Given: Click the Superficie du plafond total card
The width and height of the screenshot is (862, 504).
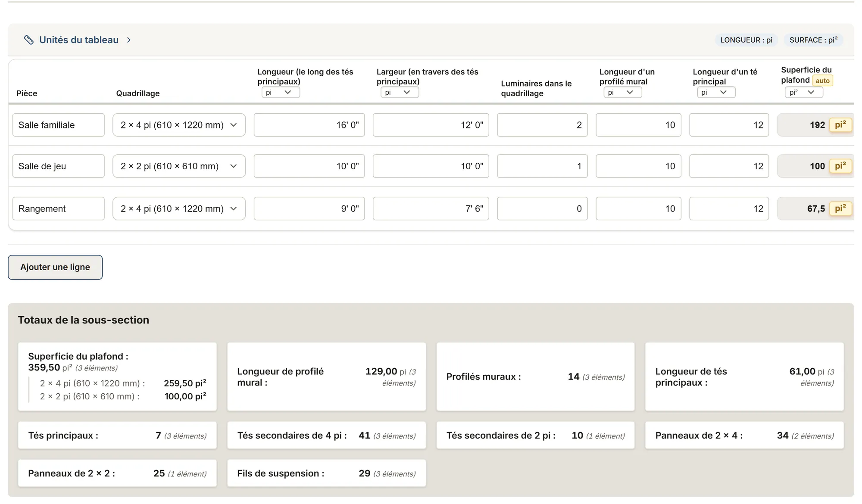Looking at the screenshot, I should click(x=117, y=376).
